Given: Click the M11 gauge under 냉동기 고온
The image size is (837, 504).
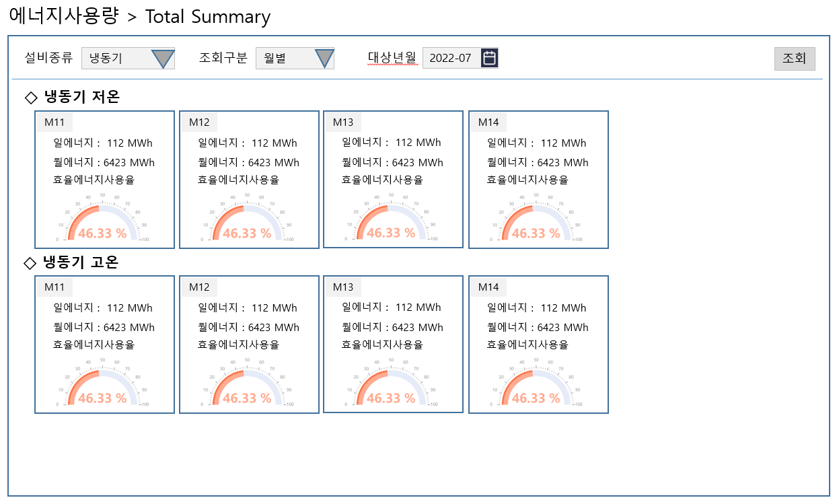Looking at the screenshot, I should 102,385.
